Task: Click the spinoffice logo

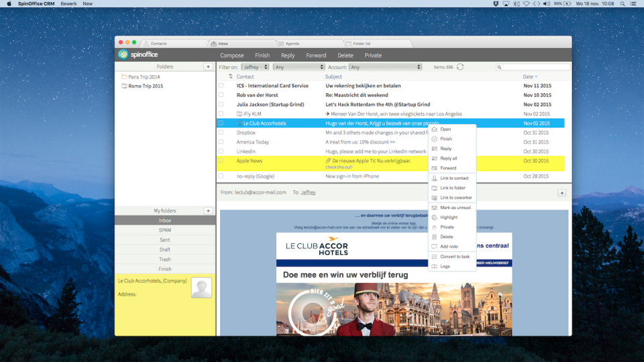Action: pyautogui.click(x=138, y=54)
